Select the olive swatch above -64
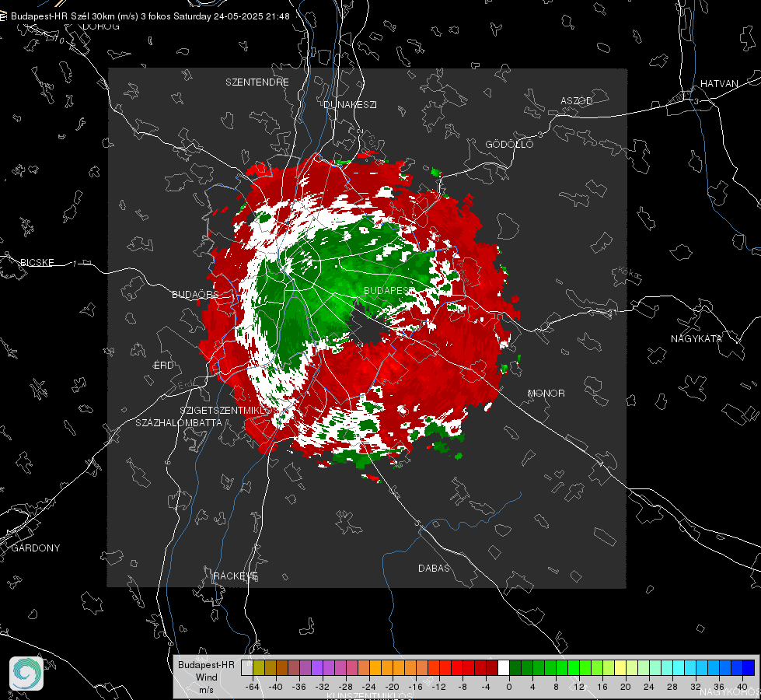The height and width of the screenshot is (700, 761). tap(259, 667)
